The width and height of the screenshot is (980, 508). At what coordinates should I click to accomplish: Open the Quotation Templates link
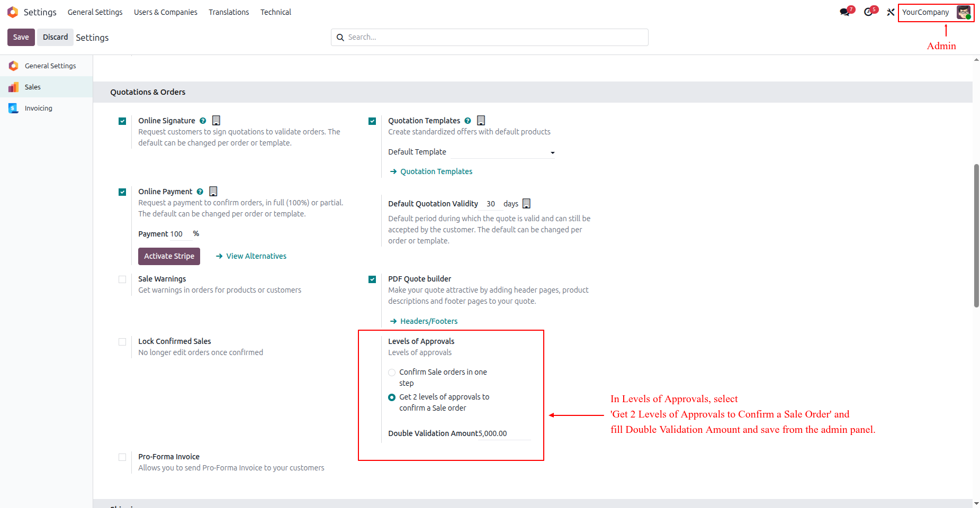436,171
